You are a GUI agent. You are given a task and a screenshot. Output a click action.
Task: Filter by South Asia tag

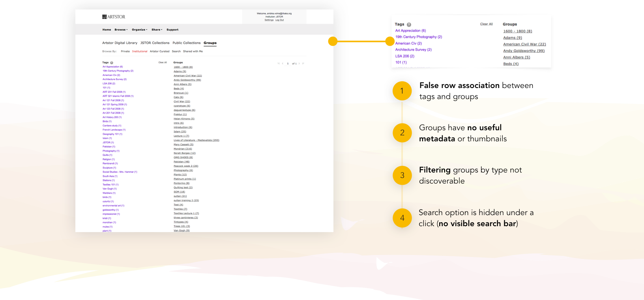[x=110, y=176]
